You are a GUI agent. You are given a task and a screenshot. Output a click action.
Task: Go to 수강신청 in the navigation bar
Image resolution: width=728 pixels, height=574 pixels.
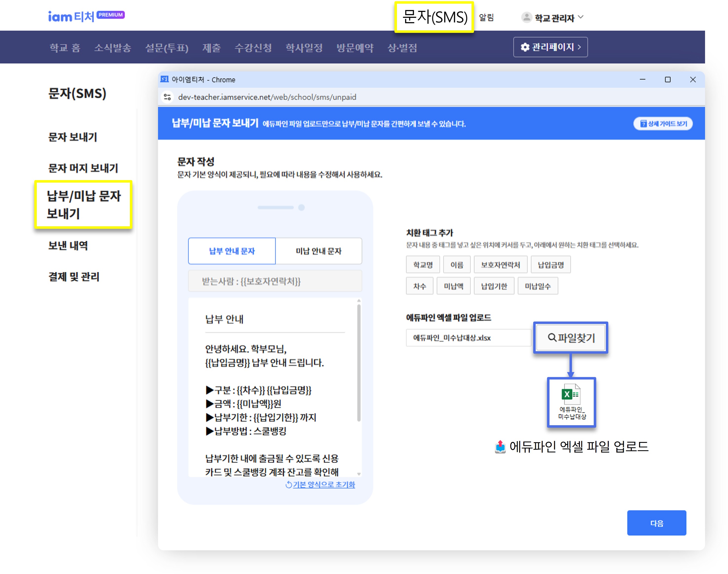click(253, 48)
